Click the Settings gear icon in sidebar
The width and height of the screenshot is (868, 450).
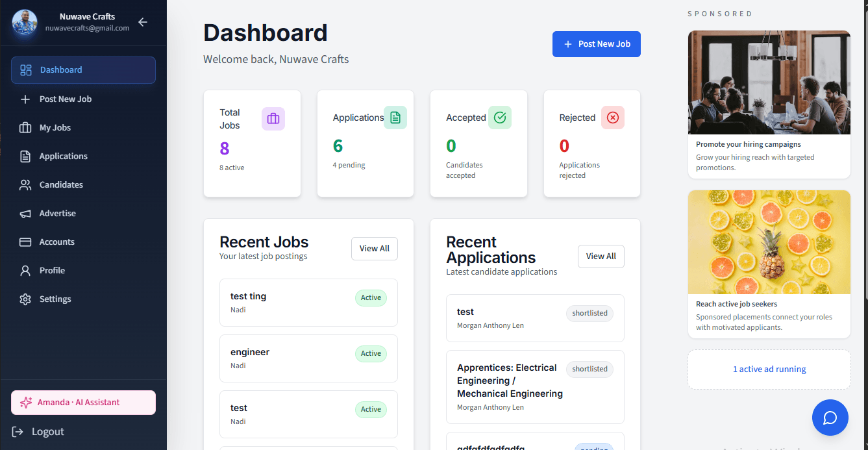25,299
